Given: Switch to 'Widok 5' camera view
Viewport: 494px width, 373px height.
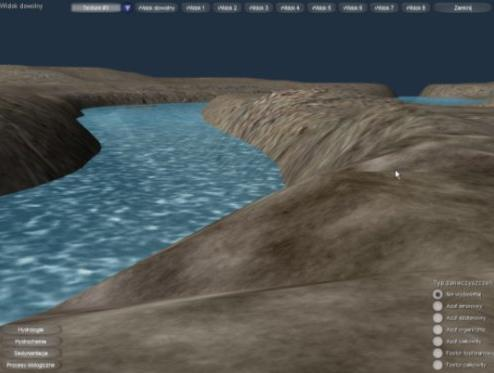Looking at the screenshot, I should coord(321,8).
